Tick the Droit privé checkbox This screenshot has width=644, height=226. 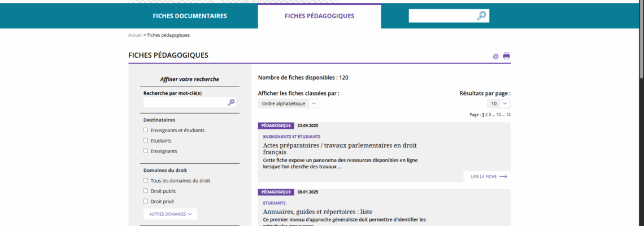[146, 201]
